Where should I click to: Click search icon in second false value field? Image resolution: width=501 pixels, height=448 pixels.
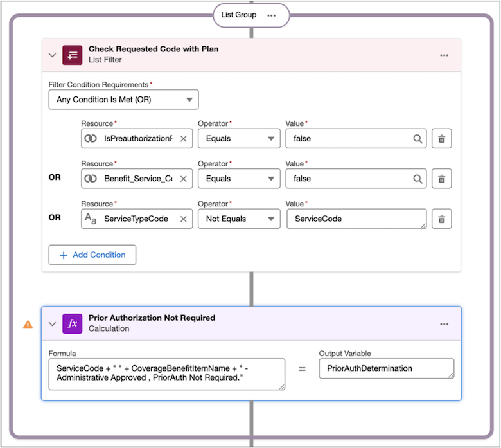tap(418, 179)
